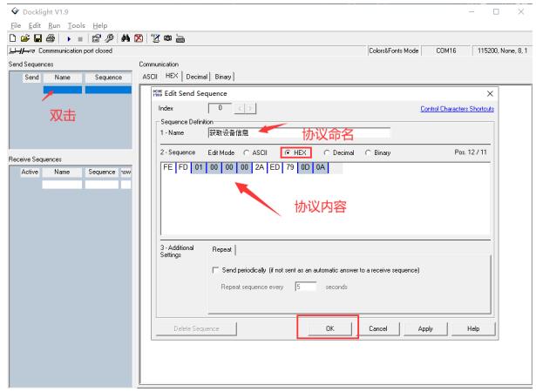Click the 0A byte in sequence editor
Viewport: 536px width, 392px height.
tap(321, 167)
